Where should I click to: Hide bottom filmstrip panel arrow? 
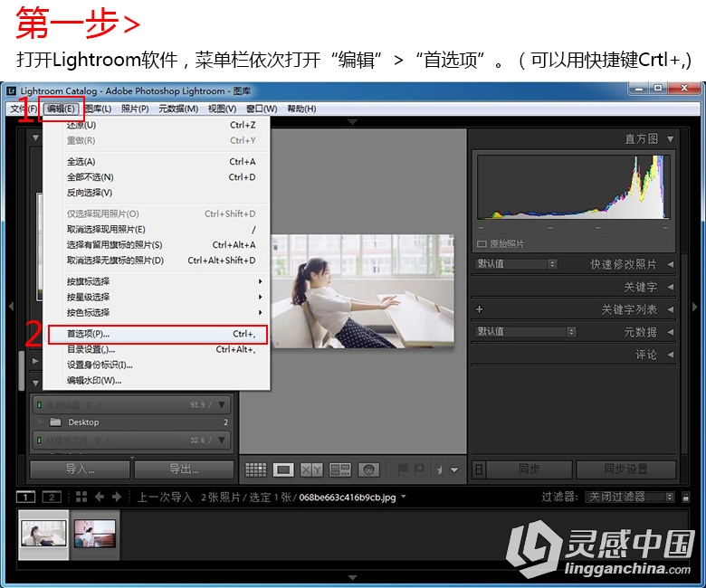(x=353, y=577)
